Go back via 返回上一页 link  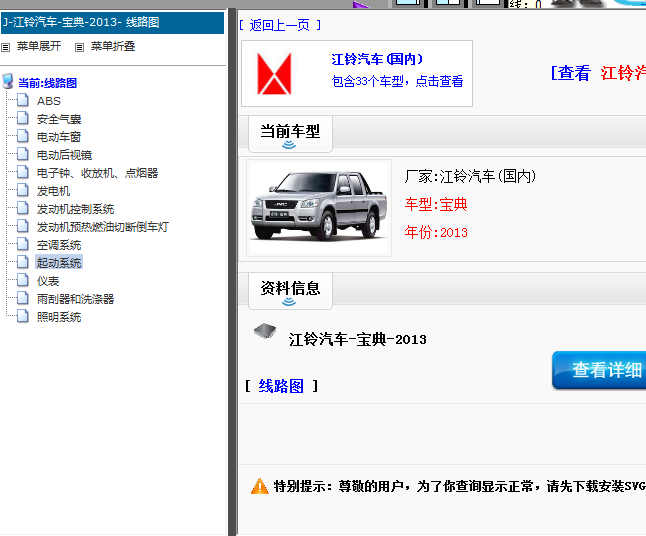[280, 25]
